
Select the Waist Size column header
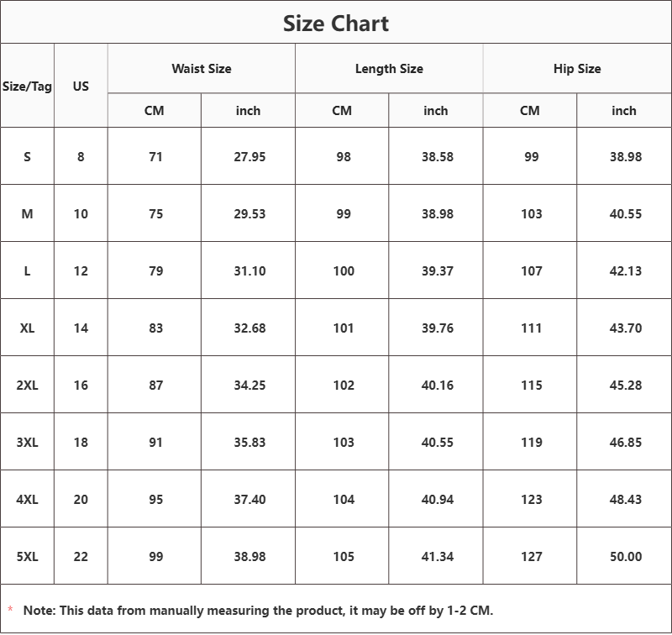pyautogui.click(x=202, y=69)
